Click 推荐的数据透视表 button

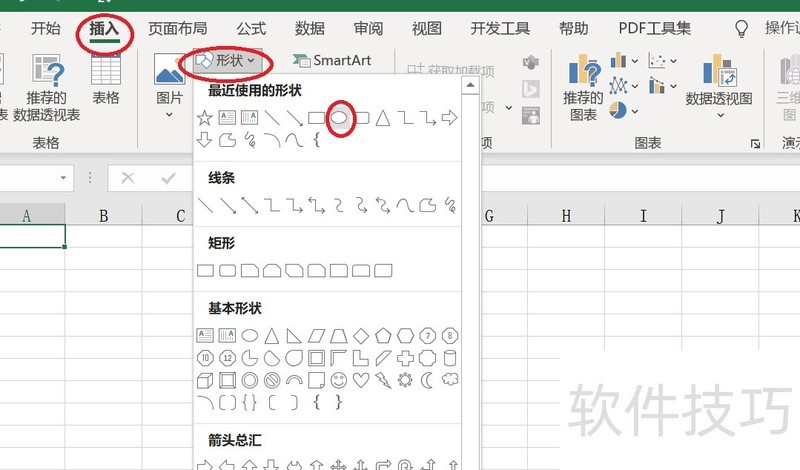(46, 88)
